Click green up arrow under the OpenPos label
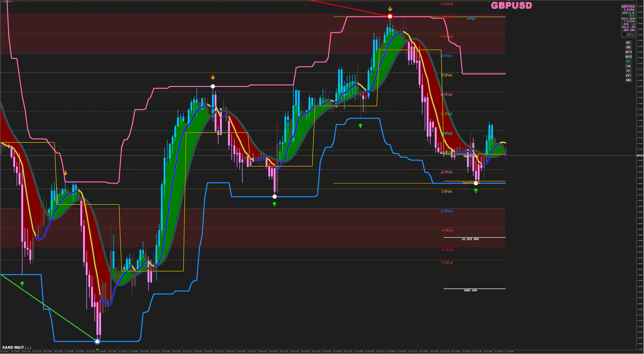This screenshot has height=354, width=644. [x=476, y=191]
